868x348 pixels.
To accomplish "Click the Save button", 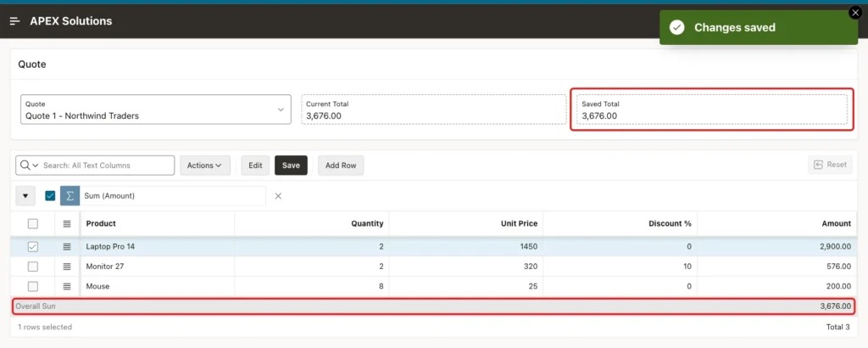I will [x=291, y=166].
